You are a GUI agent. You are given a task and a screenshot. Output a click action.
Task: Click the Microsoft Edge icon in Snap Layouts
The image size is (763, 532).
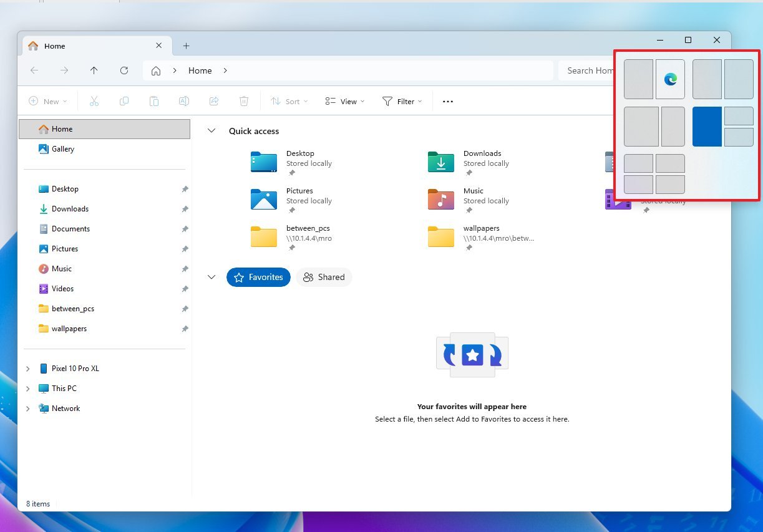671,80
